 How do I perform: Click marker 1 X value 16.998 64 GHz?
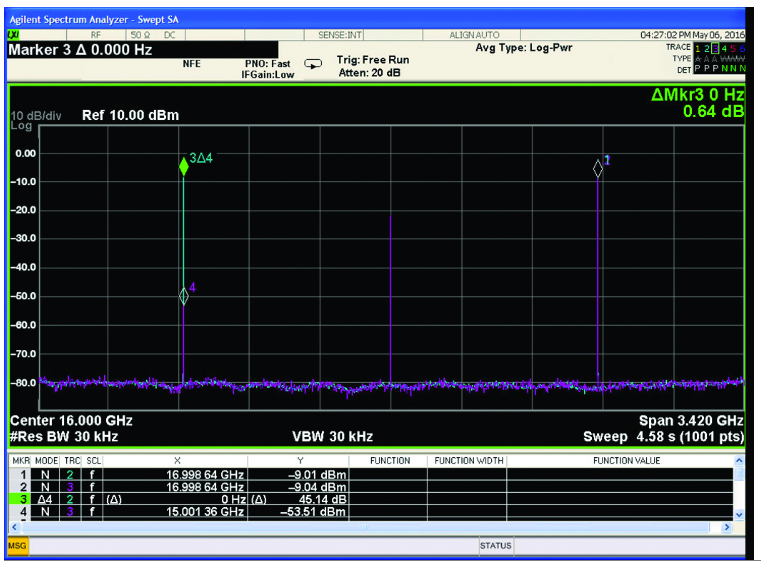tap(205, 475)
